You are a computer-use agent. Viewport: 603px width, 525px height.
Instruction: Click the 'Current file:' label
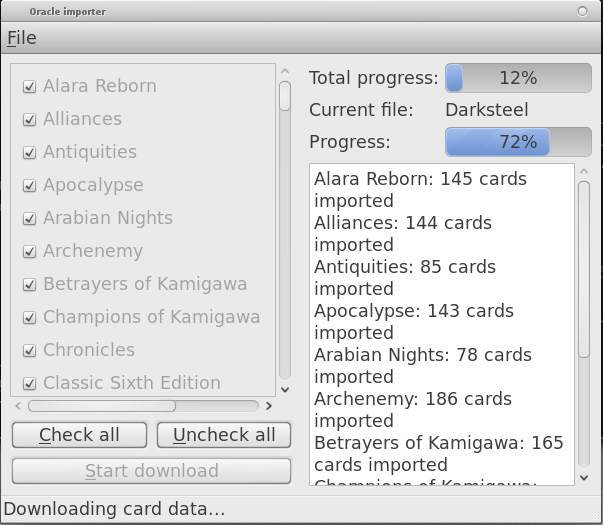tap(361, 110)
